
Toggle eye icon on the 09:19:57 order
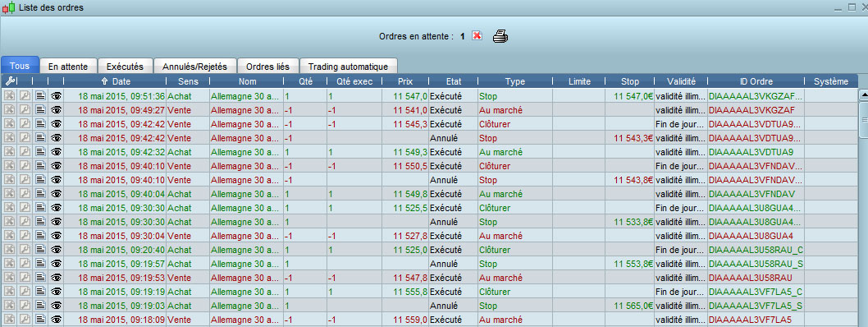pyautogui.click(x=56, y=263)
